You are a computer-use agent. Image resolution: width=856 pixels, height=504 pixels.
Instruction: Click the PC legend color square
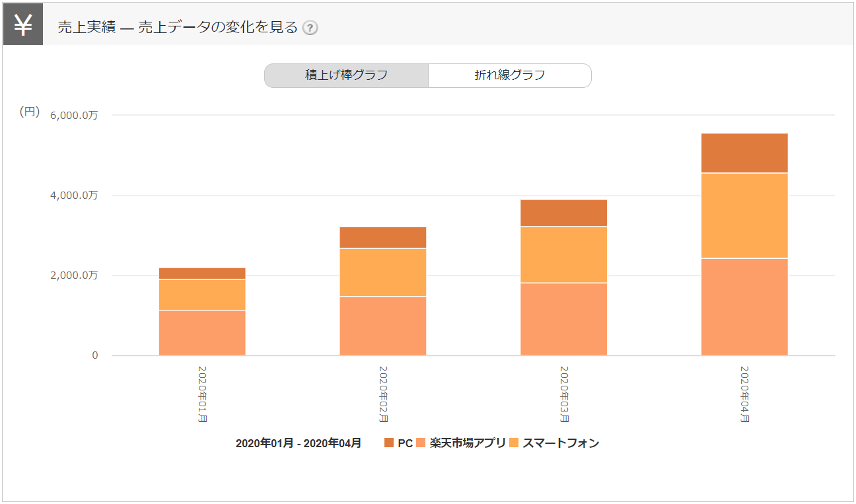click(x=389, y=443)
